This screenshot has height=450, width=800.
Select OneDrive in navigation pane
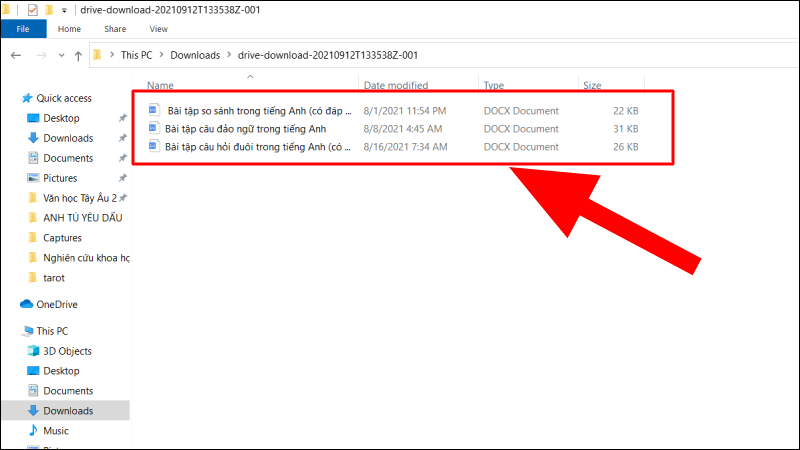[57, 304]
